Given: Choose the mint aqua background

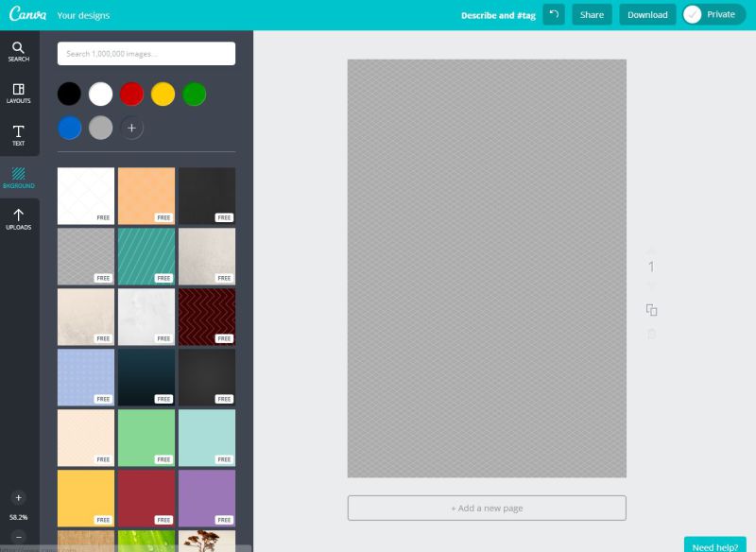Looking at the screenshot, I should 207,438.
